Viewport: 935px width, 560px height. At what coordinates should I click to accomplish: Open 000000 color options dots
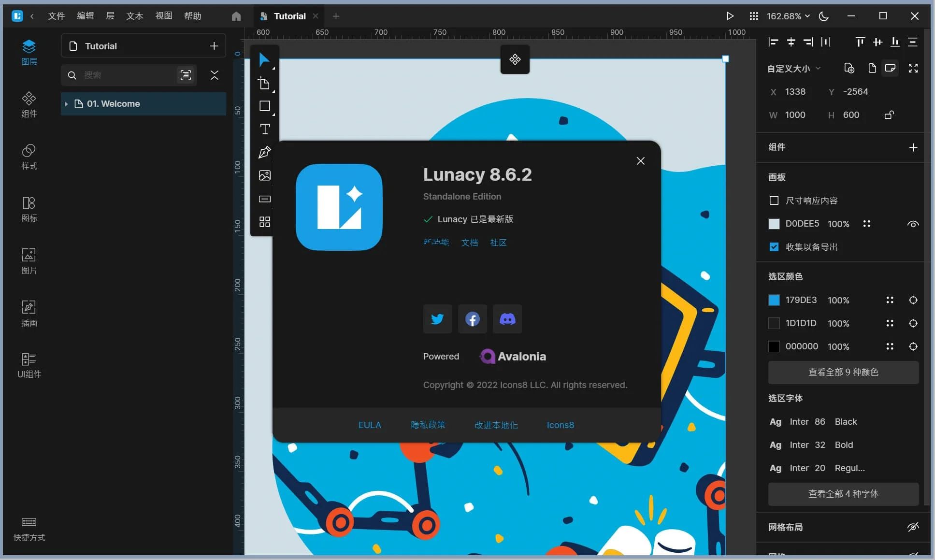[890, 346]
